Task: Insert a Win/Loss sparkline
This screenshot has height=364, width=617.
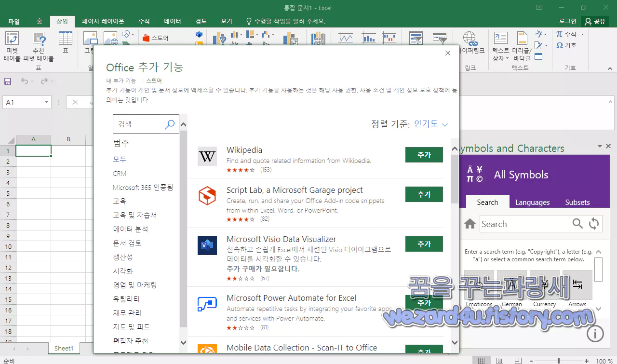Action: point(389,38)
